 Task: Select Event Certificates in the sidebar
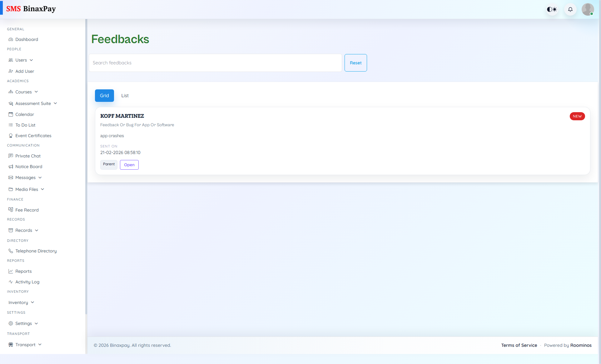[33, 136]
